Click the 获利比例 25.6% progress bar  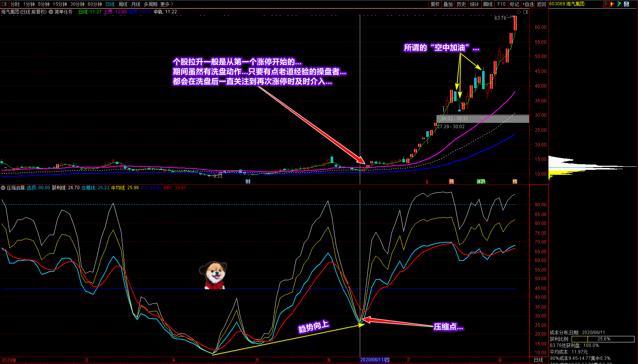click(x=603, y=339)
